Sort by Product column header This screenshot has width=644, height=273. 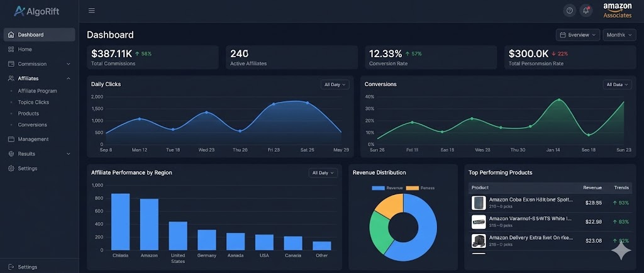click(x=480, y=187)
